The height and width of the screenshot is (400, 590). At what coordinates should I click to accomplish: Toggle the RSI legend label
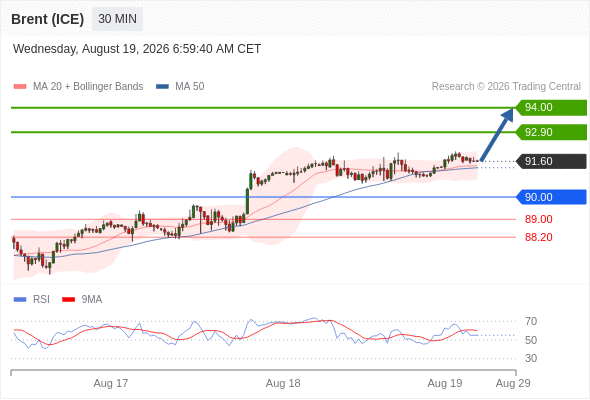tap(41, 300)
